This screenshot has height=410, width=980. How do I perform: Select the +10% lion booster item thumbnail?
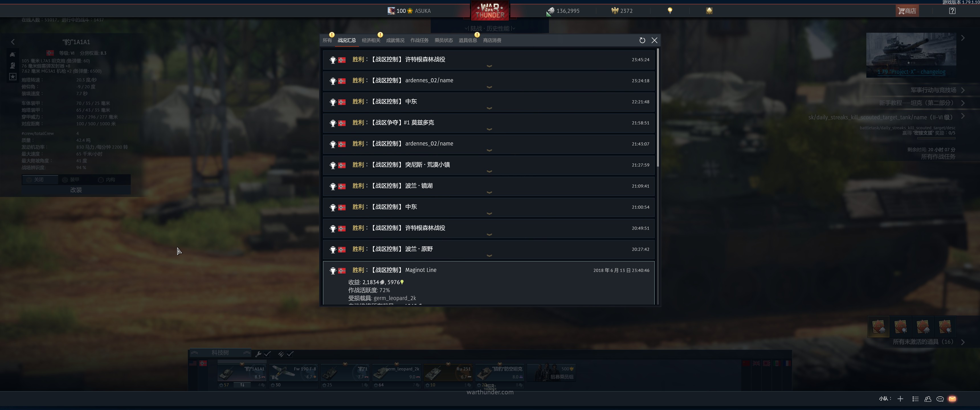pos(878,327)
